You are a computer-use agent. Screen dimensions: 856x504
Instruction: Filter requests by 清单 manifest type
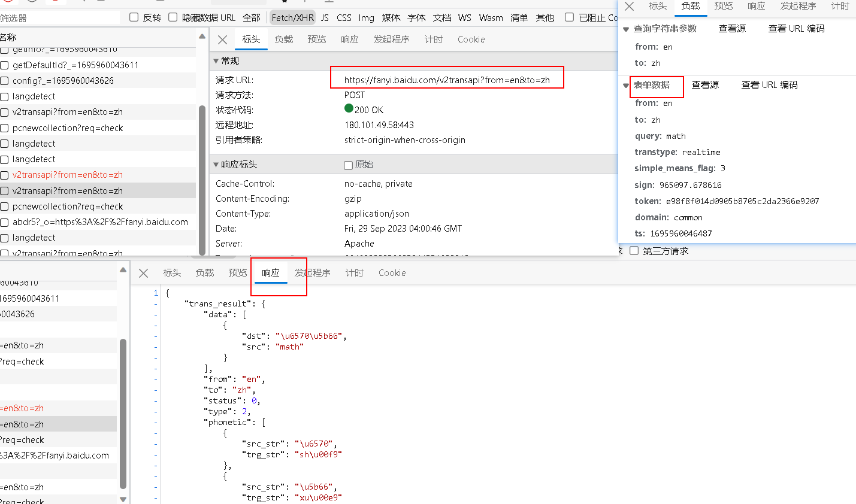pos(519,18)
